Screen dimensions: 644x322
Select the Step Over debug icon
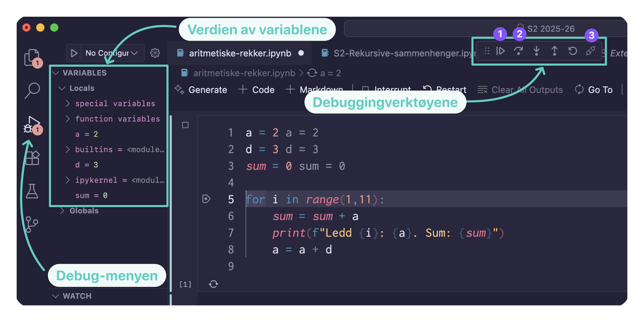518,51
